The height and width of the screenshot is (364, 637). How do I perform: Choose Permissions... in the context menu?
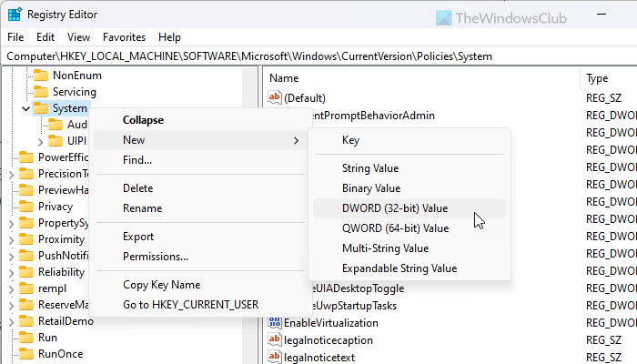[x=156, y=257]
